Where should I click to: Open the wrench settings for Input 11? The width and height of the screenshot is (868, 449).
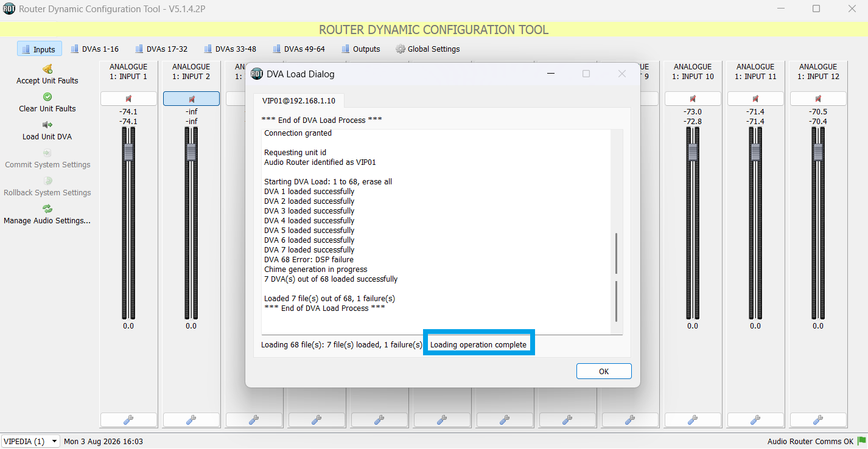pyautogui.click(x=755, y=420)
